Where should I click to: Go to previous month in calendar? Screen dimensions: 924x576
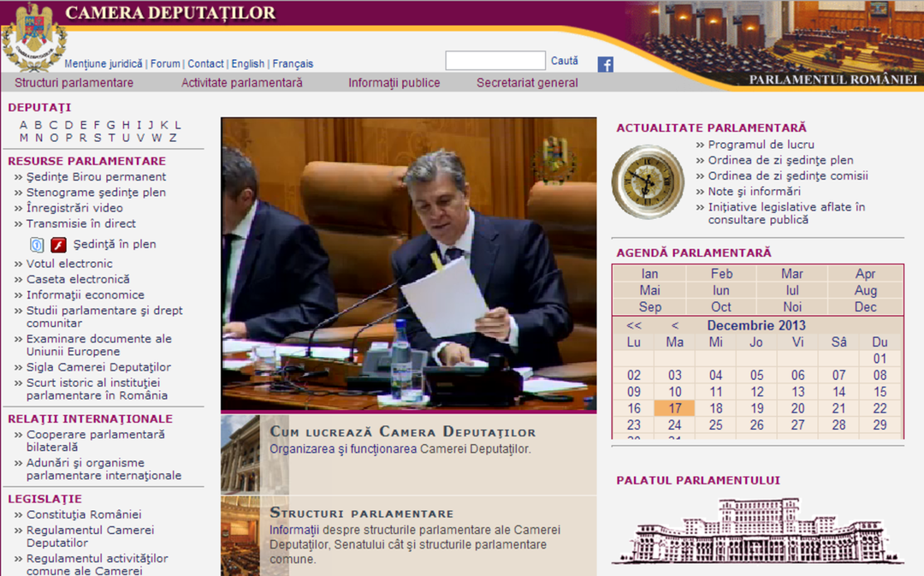pyautogui.click(x=675, y=325)
